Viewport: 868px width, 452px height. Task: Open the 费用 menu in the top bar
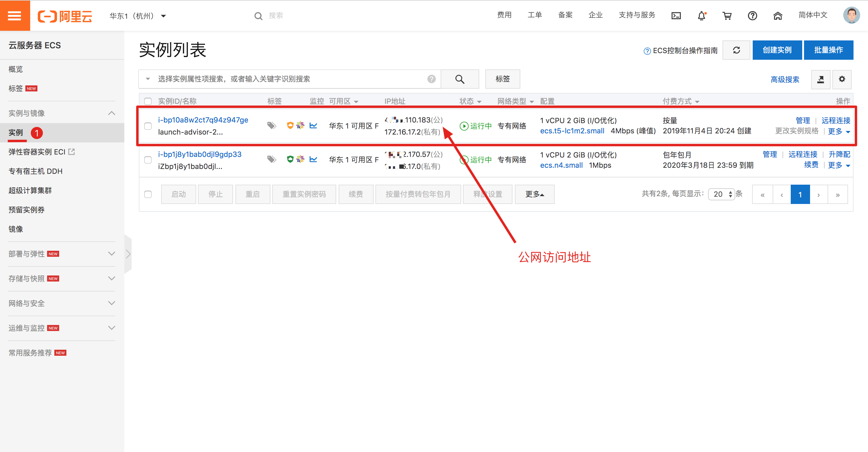coord(504,15)
